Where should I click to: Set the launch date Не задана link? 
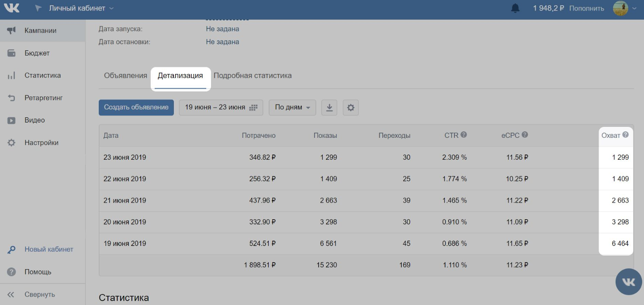coord(222,29)
